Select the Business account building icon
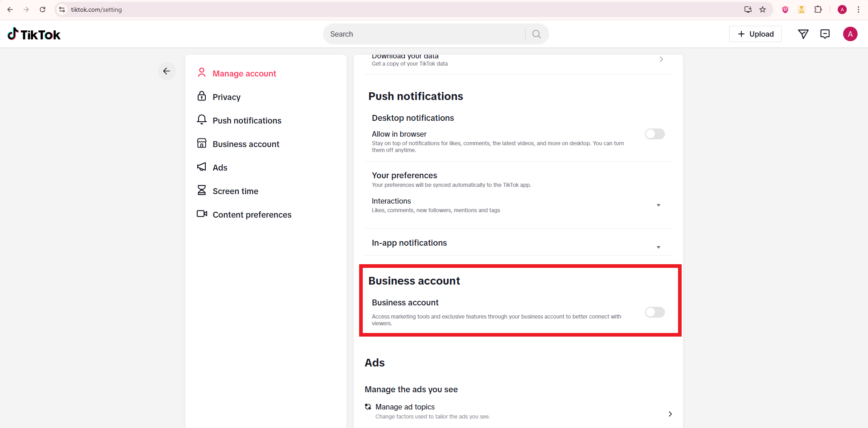The width and height of the screenshot is (868, 428). coord(202,143)
